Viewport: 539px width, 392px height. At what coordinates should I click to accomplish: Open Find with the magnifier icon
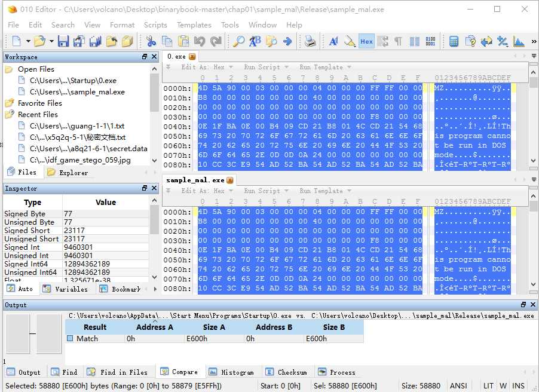click(x=238, y=42)
